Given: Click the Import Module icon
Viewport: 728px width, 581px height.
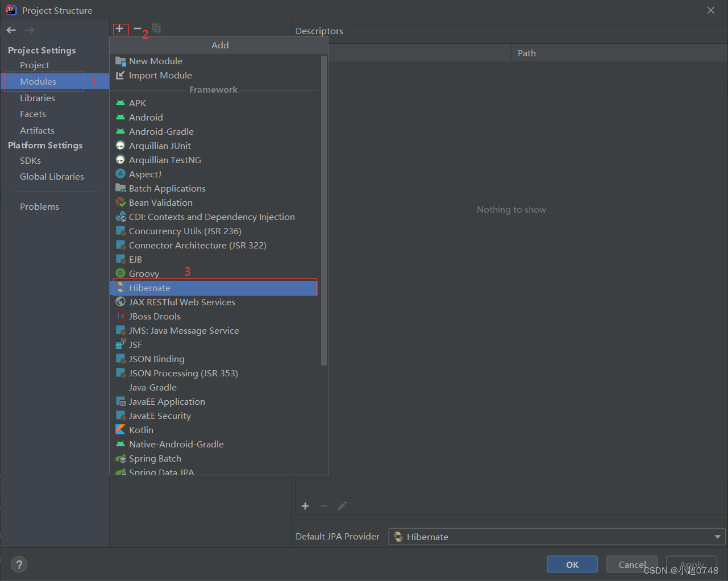Looking at the screenshot, I should click(120, 75).
